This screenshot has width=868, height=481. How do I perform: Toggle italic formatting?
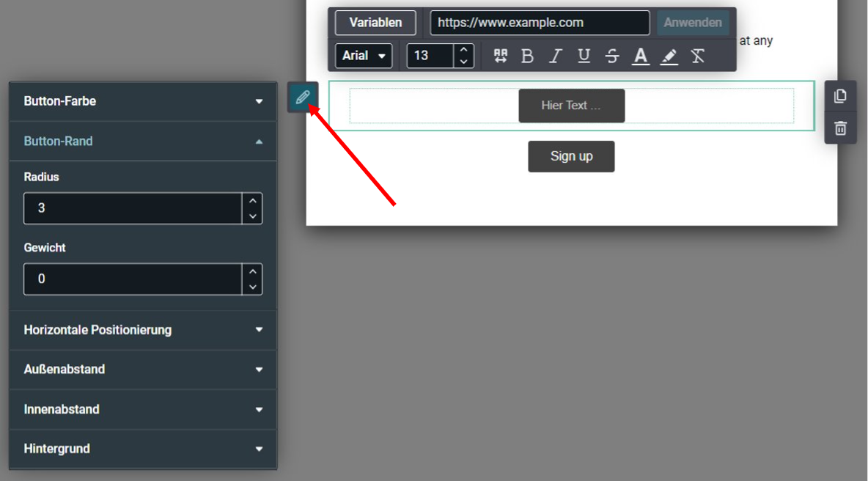click(555, 56)
